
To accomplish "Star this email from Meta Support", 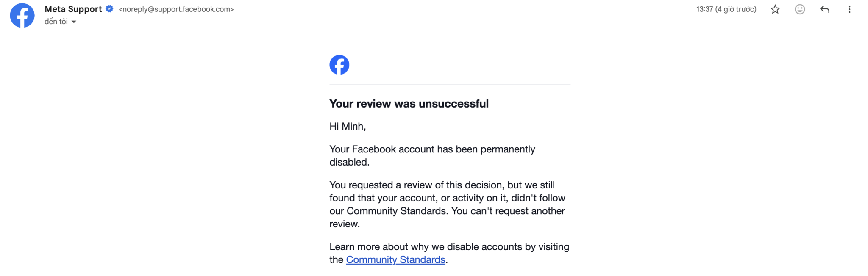I will [775, 9].
